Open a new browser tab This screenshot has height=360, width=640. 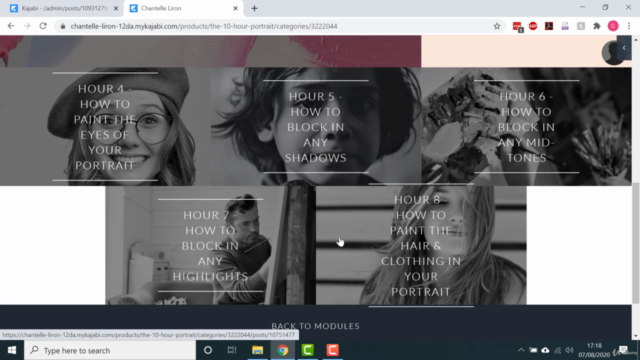click(x=254, y=8)
